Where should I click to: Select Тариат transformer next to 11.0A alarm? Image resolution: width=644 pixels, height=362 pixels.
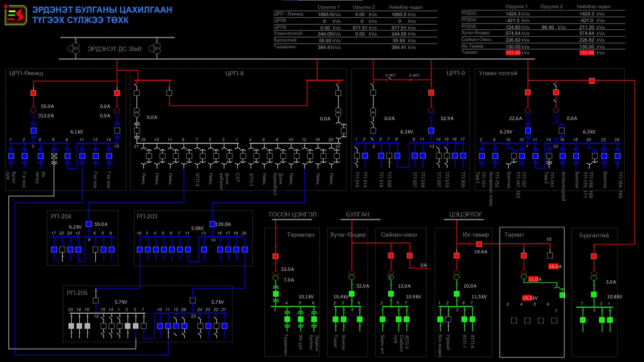coord(524,275)
